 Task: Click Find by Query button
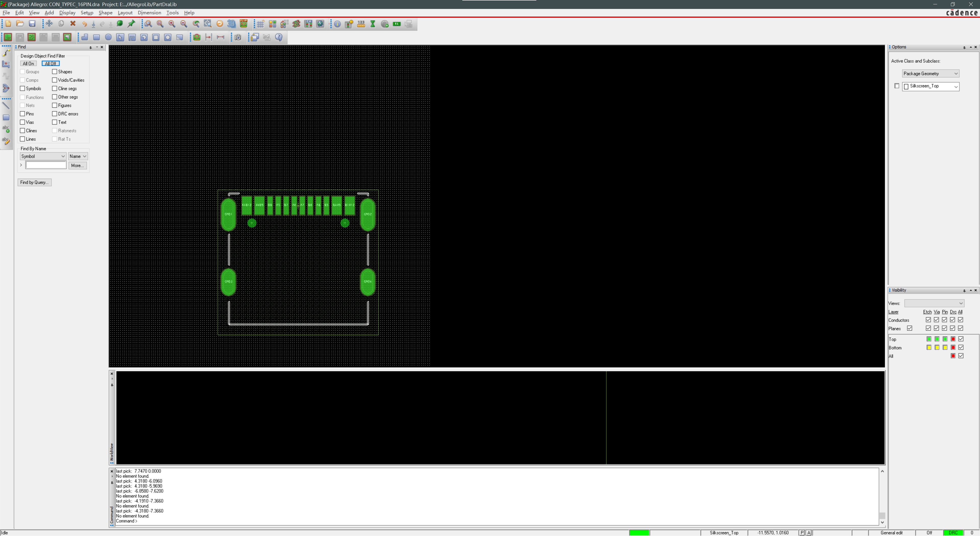tap(34, 182)
